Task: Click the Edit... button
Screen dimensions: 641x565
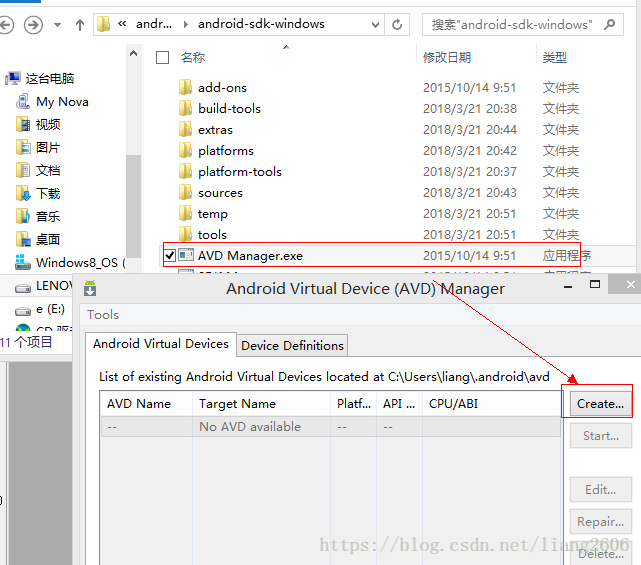Action: [601, 489]
